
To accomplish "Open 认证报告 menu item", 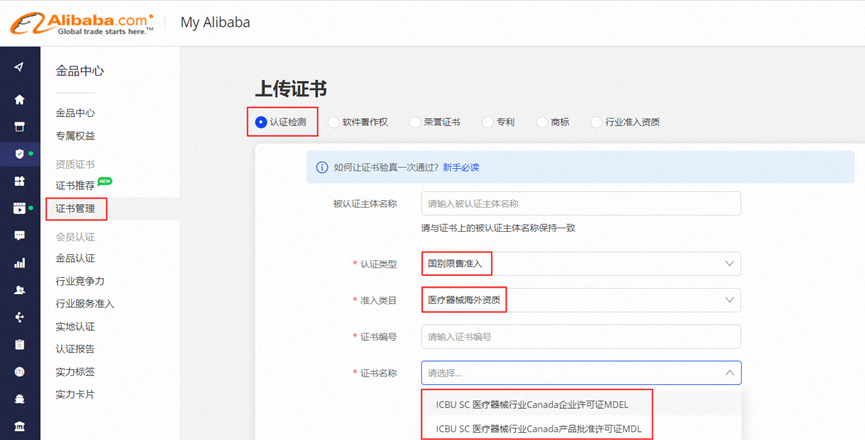I will (x=75, y=349).
